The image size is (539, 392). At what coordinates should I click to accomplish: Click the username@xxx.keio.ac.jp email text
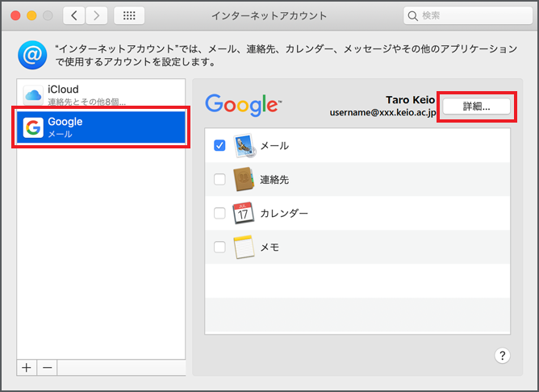[x=383, y=113]
